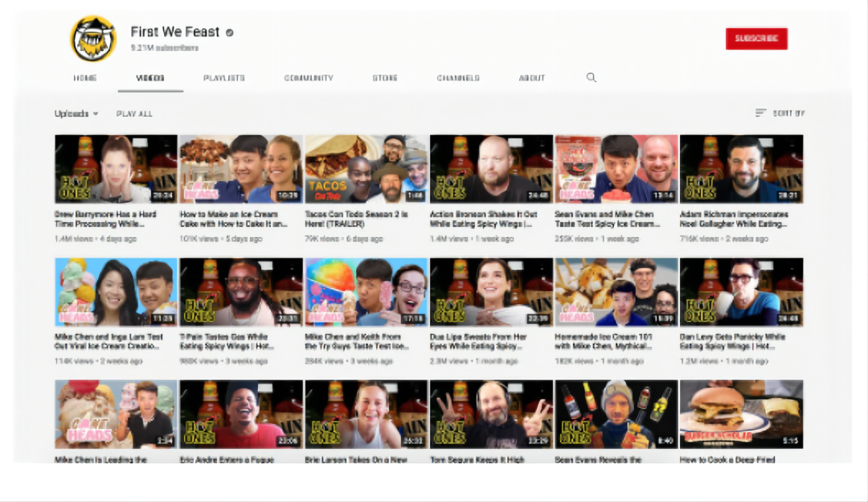Click title 'Tacos Con Todo Season 2 Is Here'
The width and height of the screenshot is (868, 502).
point(357,219)
